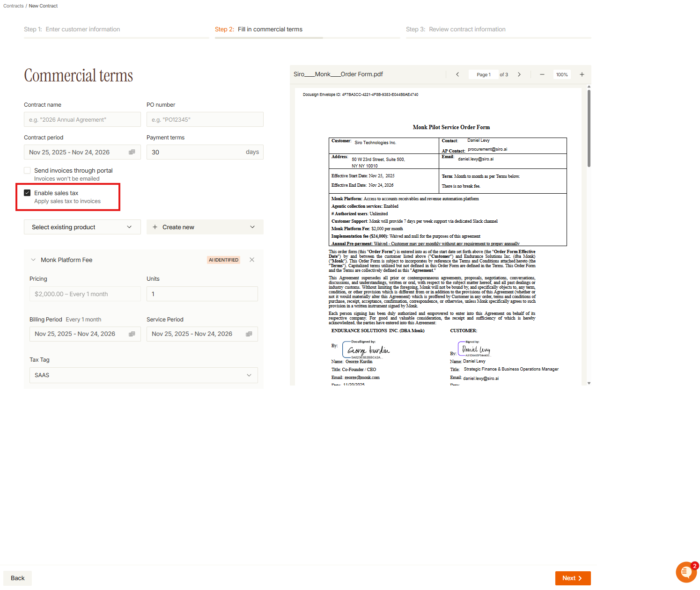Click the AI IDENTIFIED badge
Screen dimensions: 700x590
tap(224, 260)
